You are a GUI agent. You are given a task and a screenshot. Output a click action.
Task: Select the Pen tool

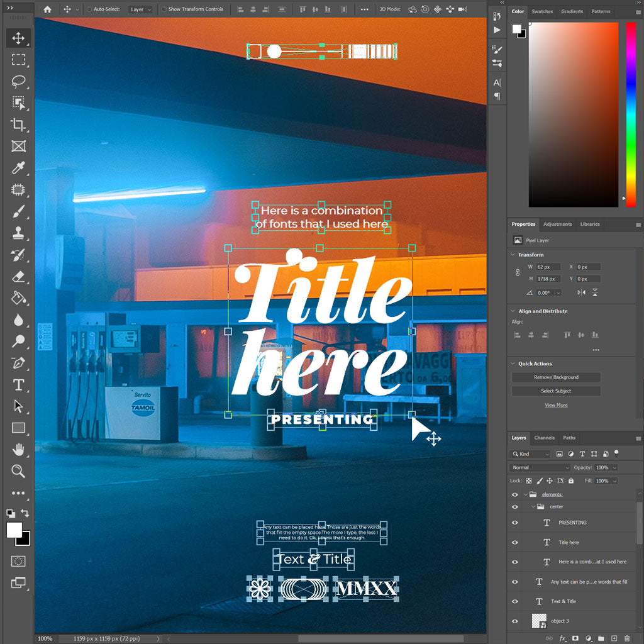point(18,363)
